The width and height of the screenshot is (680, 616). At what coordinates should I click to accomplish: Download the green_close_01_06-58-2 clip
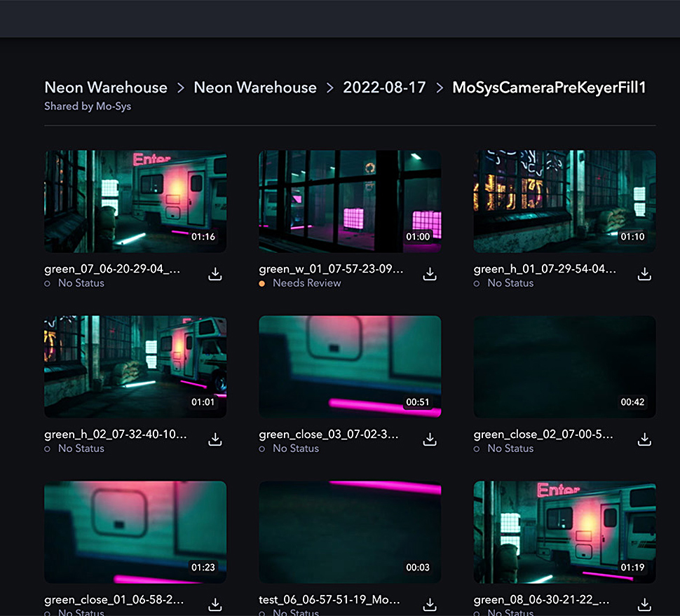click(215, 605)
